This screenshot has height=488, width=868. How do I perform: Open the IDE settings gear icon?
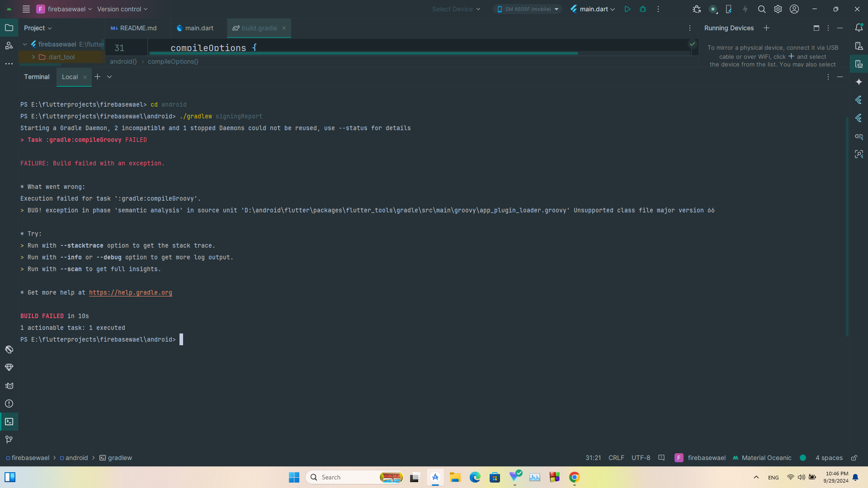pos(778,9)
